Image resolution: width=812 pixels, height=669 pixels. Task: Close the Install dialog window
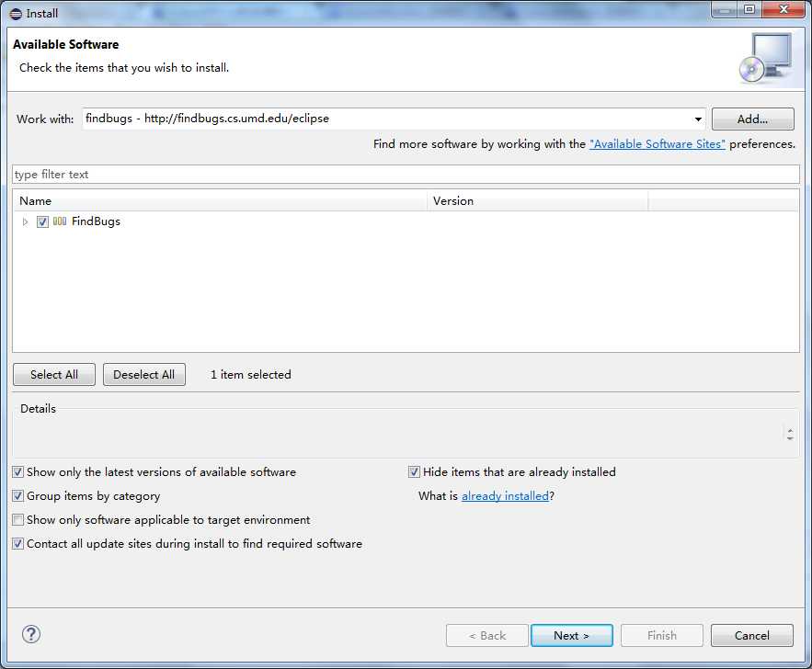pyautogui.click(x=783, y=9)
